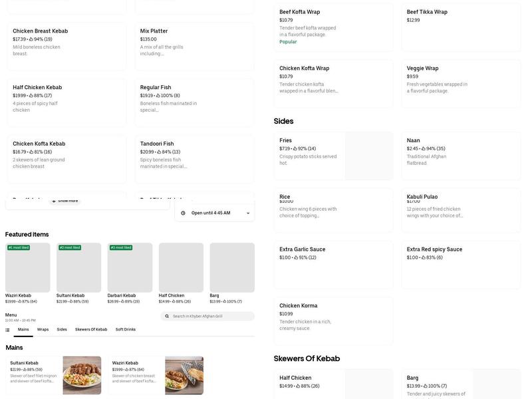Image resolution: width=532 pixels, height=399 pixels.
Task: Open the Chicken Breast Kebab item
Action: tap(66, 47)
